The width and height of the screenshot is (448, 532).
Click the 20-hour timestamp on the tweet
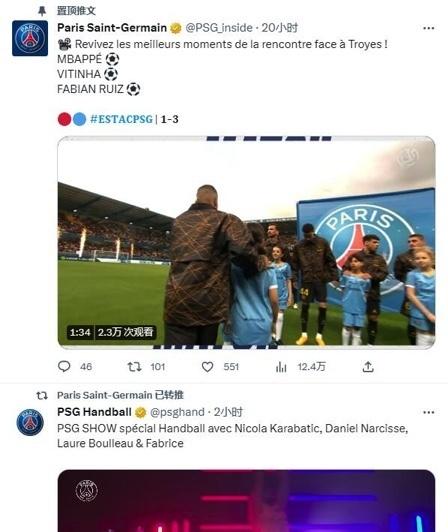[280, 28]
